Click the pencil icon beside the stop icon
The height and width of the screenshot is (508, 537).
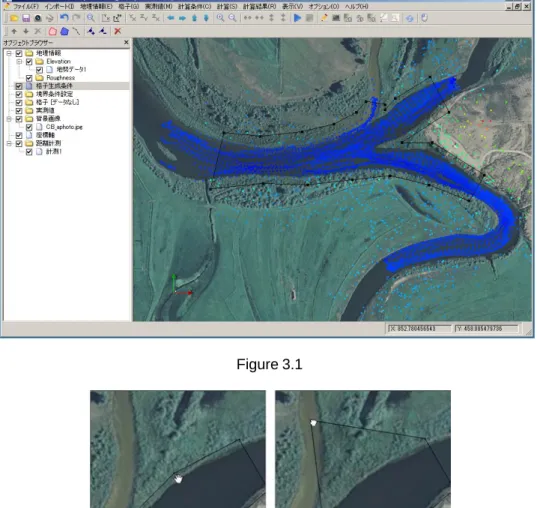[324, 18]
